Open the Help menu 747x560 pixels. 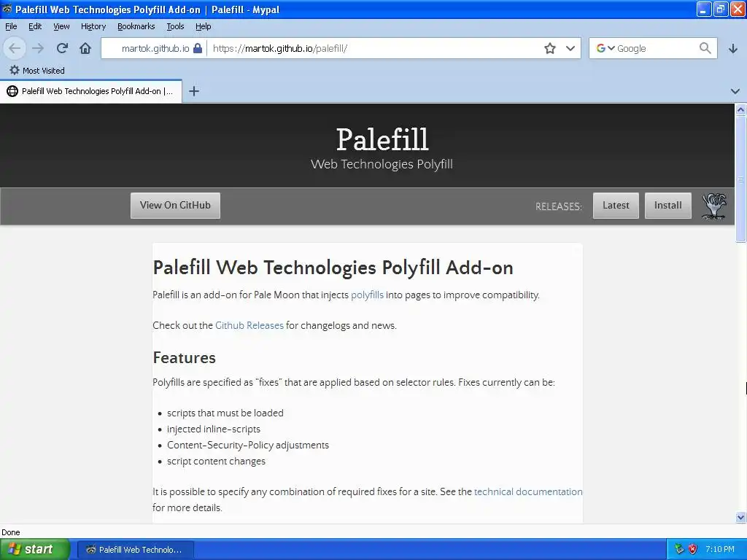[x=204, y=26]
